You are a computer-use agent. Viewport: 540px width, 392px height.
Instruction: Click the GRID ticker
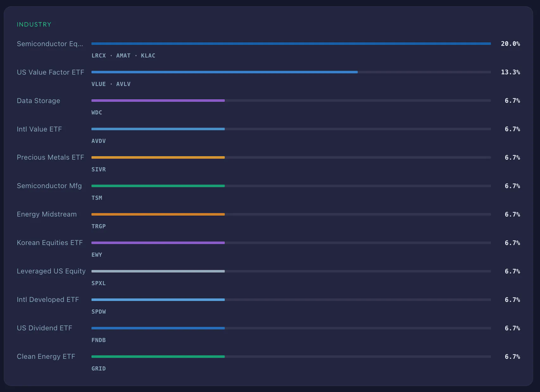pos(99,369)
